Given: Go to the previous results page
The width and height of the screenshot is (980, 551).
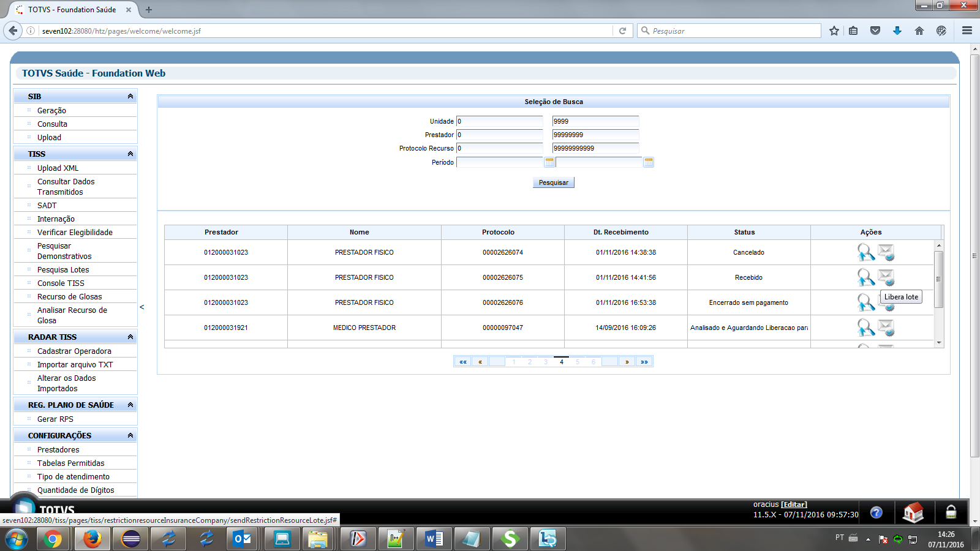Looking at the screenshot, I should coord(480,362).
